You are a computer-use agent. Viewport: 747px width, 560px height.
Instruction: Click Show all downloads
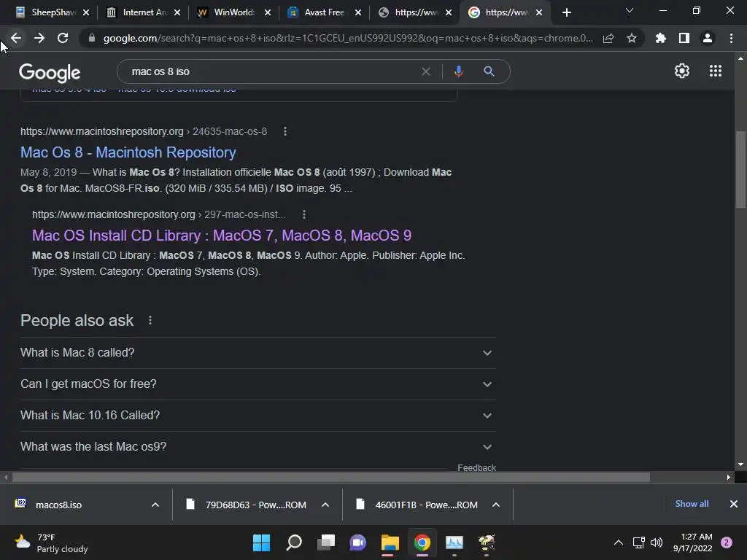tap(692, 504)
